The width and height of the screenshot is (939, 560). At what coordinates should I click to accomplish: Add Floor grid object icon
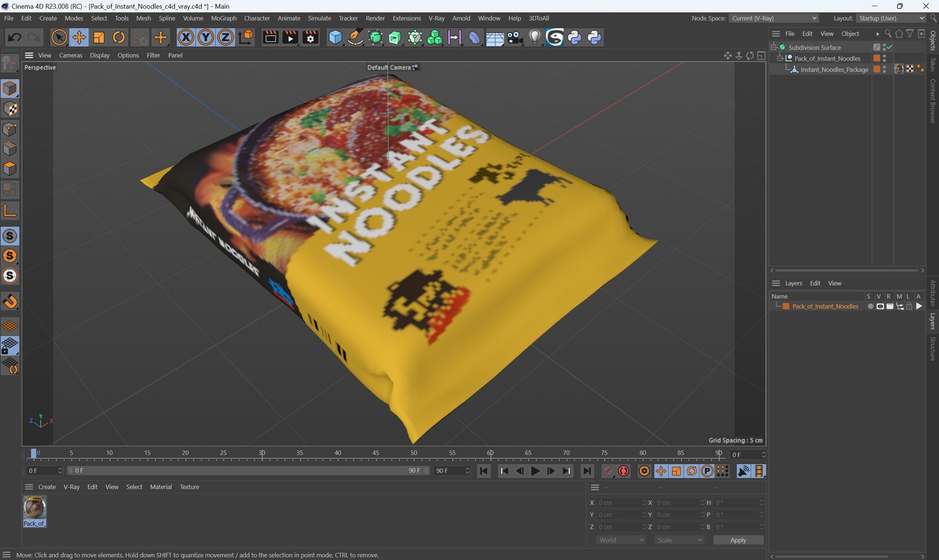[x=495, y=38]
